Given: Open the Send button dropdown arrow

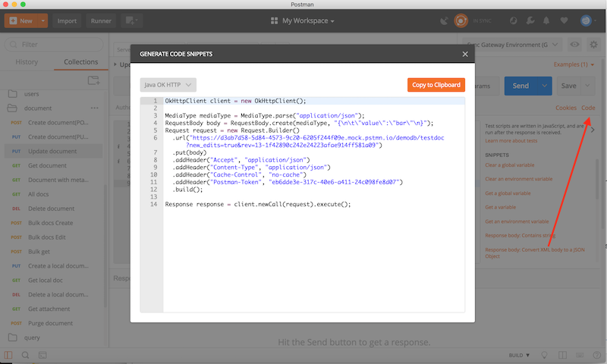Looking at the screenshot, I should tap(544, 86).
